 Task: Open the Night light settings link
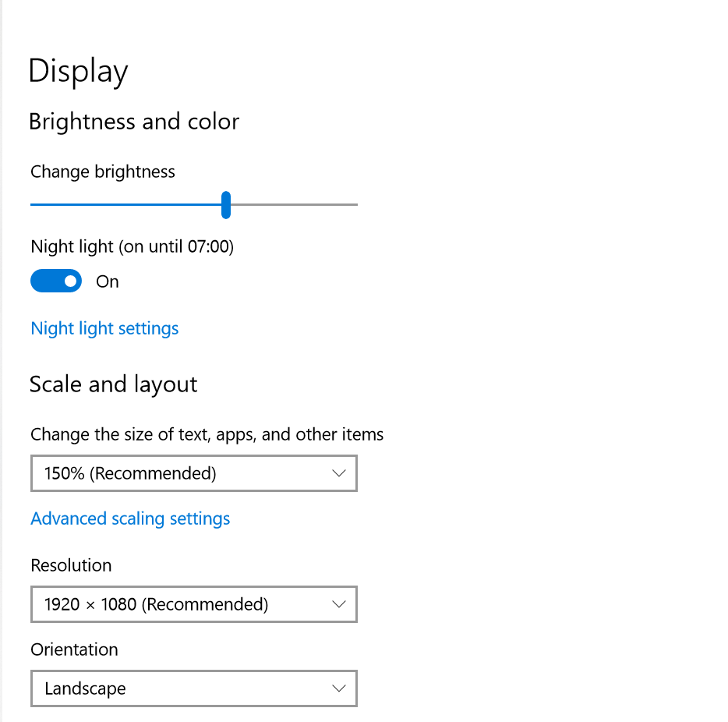[104, 328]
